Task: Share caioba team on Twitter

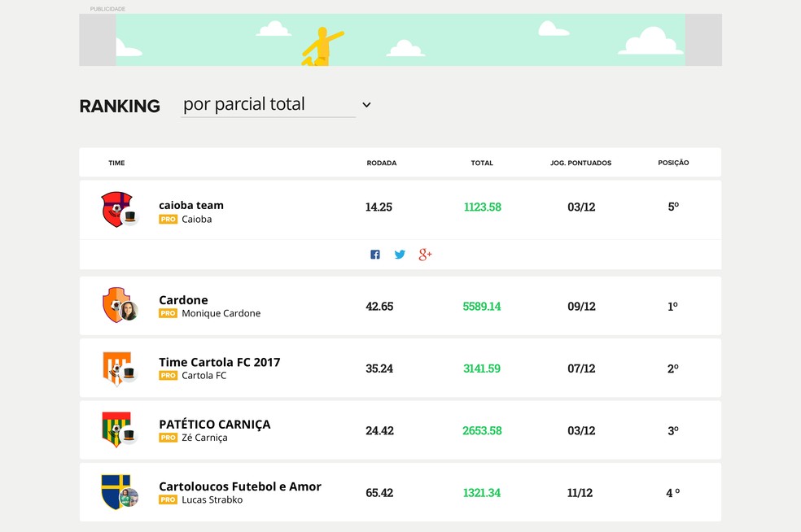Action: click(400, 255)
